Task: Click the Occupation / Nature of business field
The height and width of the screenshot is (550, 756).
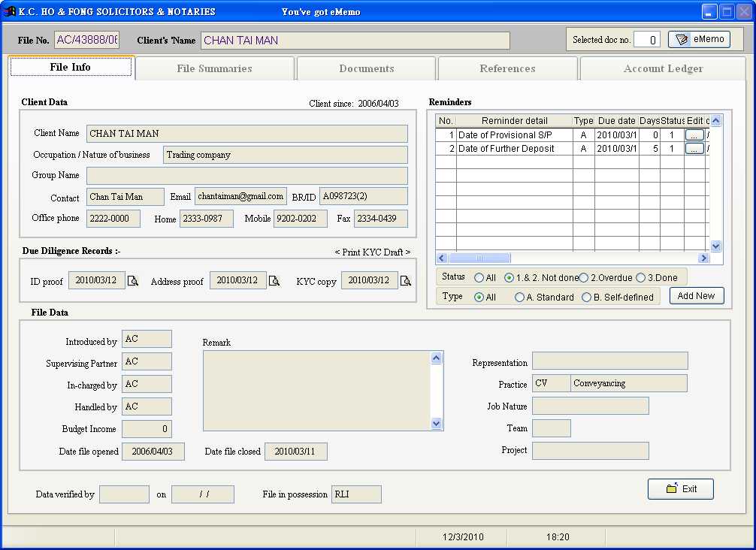Action: [x=285, y=155]
